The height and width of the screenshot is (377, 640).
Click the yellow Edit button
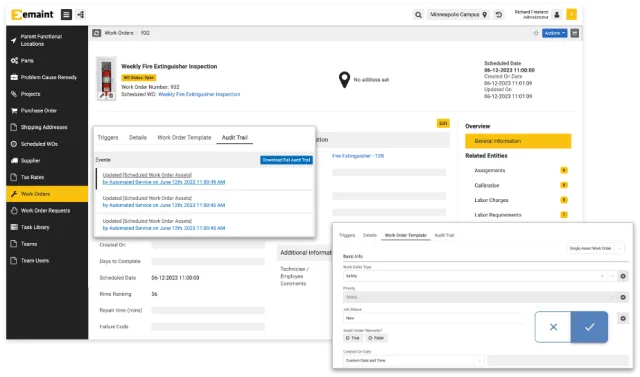tap(443, 123)
